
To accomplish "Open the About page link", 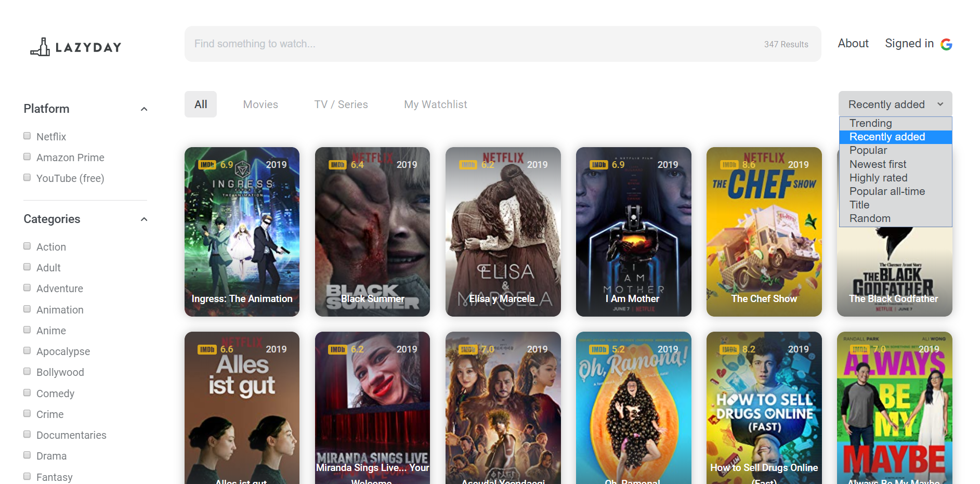I will coord(853,44).
